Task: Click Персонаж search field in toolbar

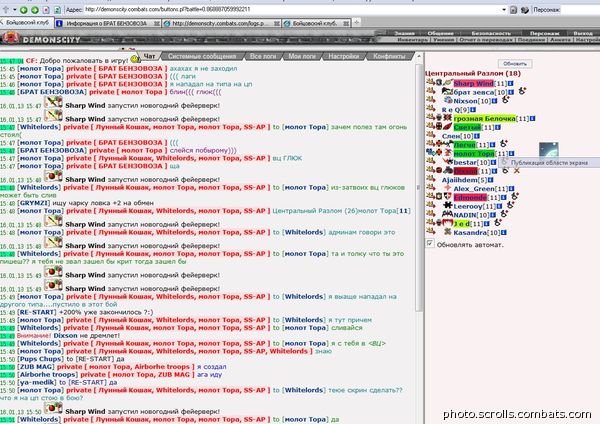Action: click(x=580, y=10)
